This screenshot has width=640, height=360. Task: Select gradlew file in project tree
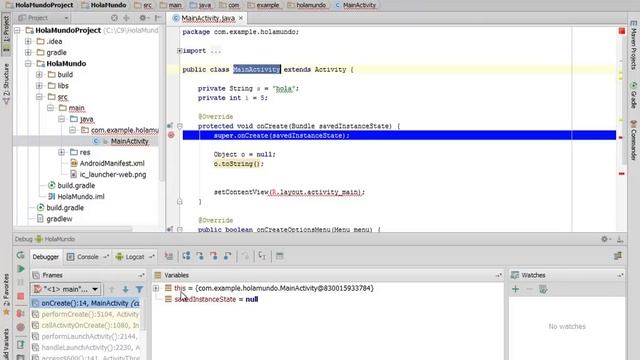54,219
